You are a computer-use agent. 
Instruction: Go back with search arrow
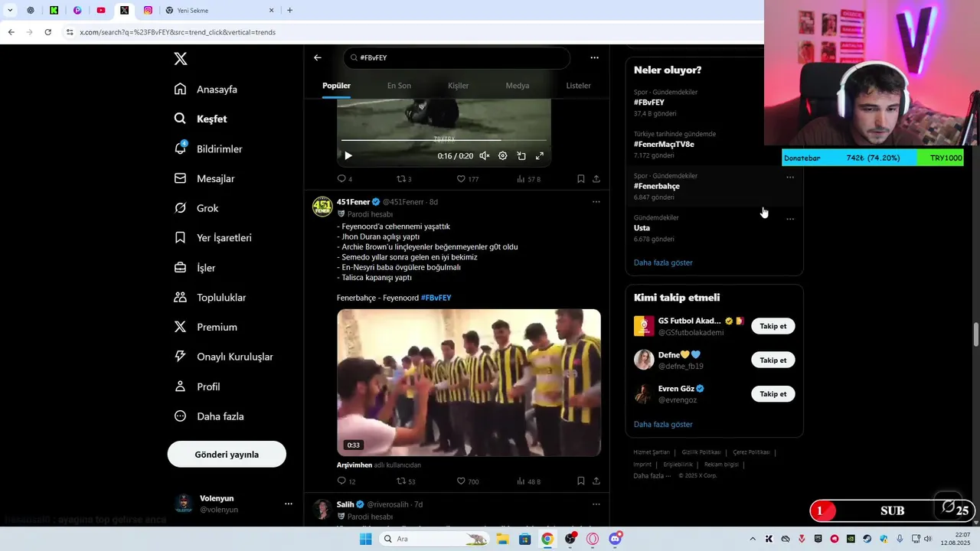[x=318, y=57]
